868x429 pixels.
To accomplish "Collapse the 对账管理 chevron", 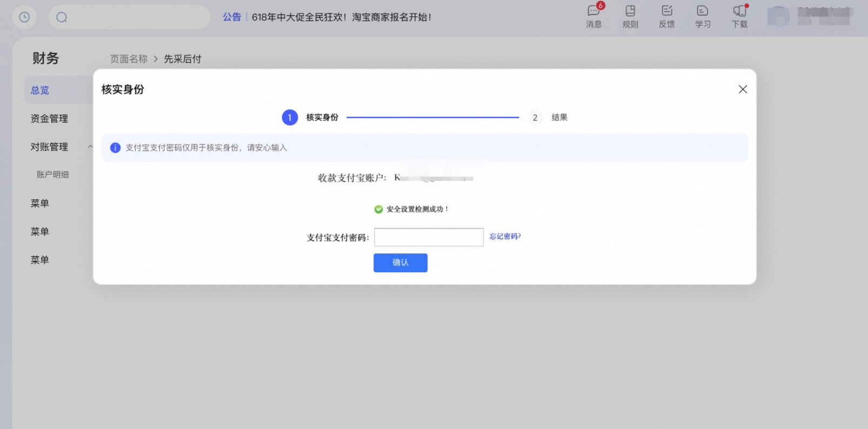I will click(x=90, y=146).
